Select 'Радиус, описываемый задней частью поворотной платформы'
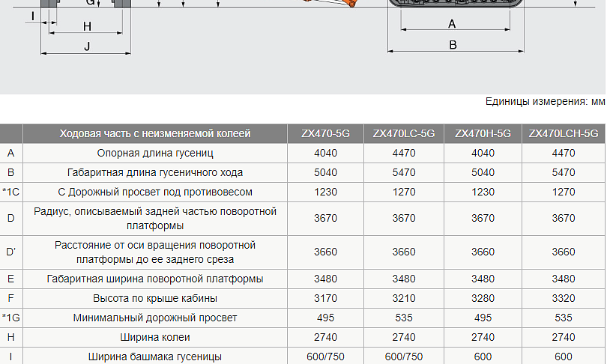This screenshot has width=607, height=364. [155, 219]
